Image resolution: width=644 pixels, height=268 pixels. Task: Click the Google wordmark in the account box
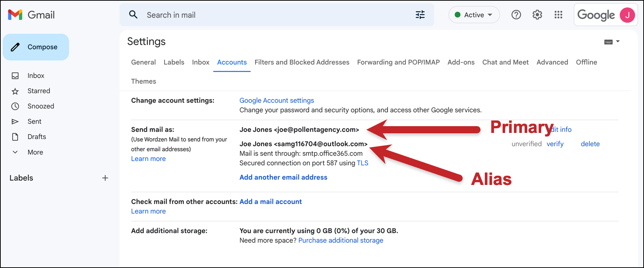[x=596, y=15]
